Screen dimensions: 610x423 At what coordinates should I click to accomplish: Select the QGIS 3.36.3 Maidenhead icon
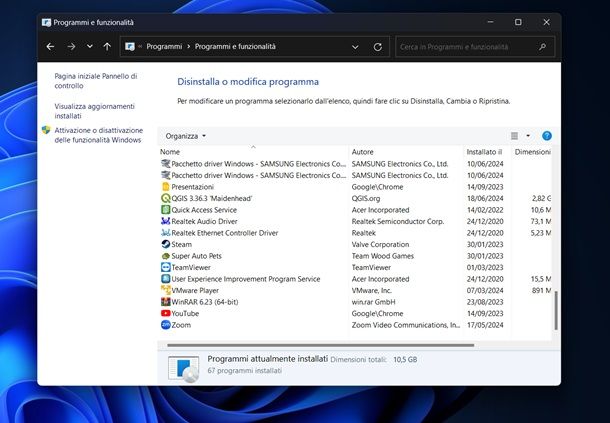(x=165, y=198)
